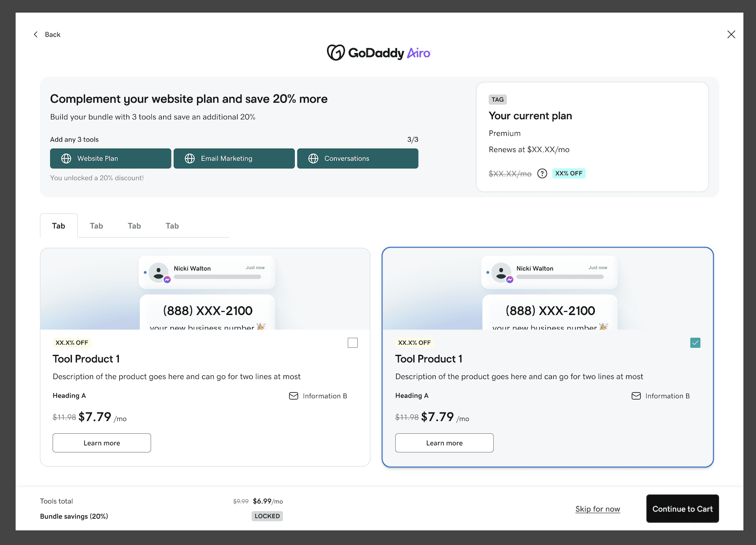756x545 pixels.
Task: Click the globe icon on Email Marketing
Action: tap(190, 158)
